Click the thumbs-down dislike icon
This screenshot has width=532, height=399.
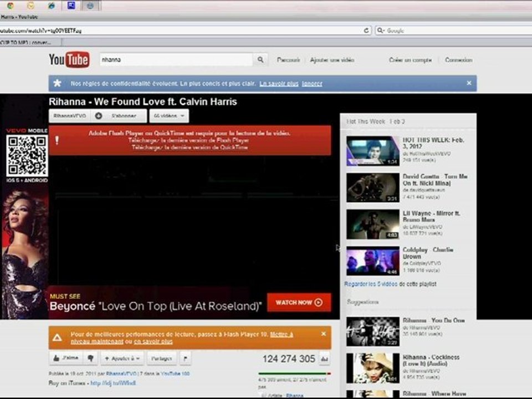[x=90, y=358]
